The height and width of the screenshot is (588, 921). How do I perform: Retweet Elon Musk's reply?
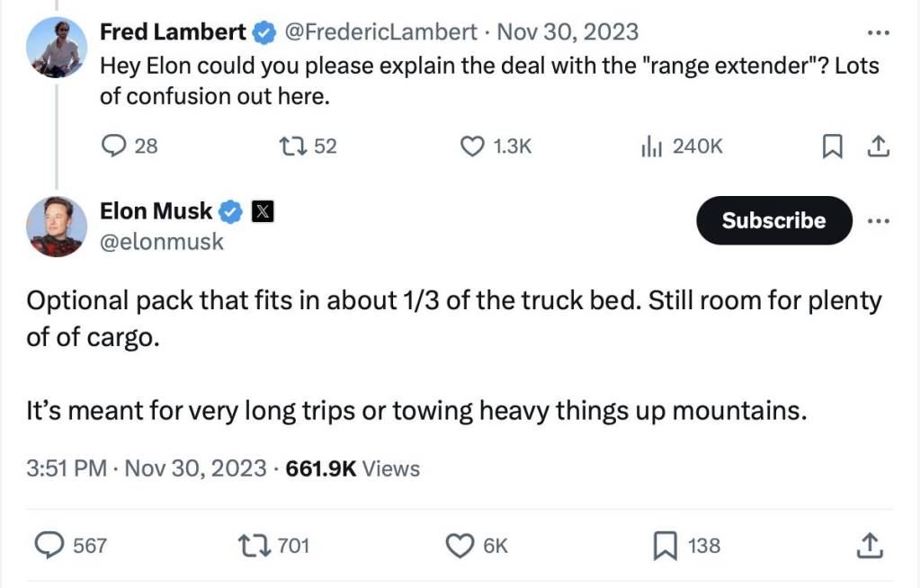click(255, 545)
